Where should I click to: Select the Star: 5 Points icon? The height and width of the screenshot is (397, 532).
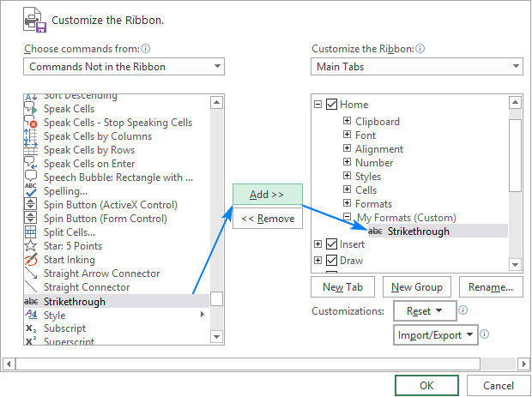click(x=30, y=246)
